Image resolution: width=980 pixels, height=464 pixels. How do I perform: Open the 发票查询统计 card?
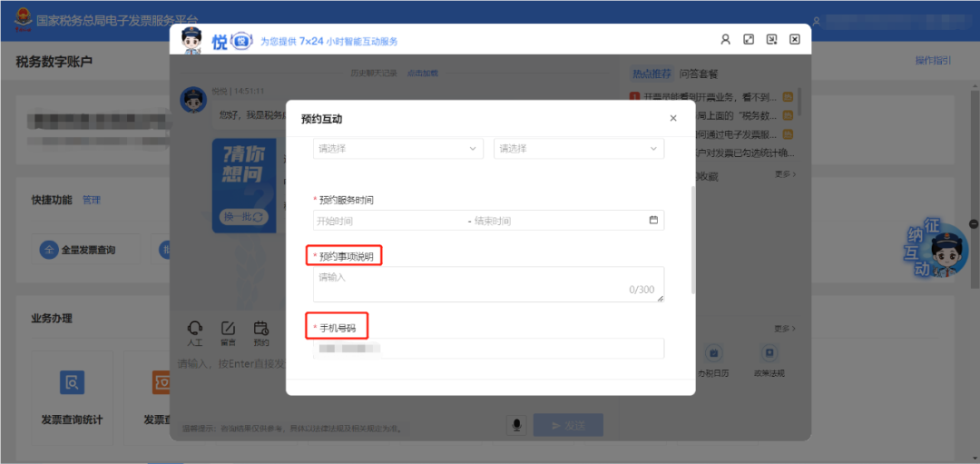(72, 399)
